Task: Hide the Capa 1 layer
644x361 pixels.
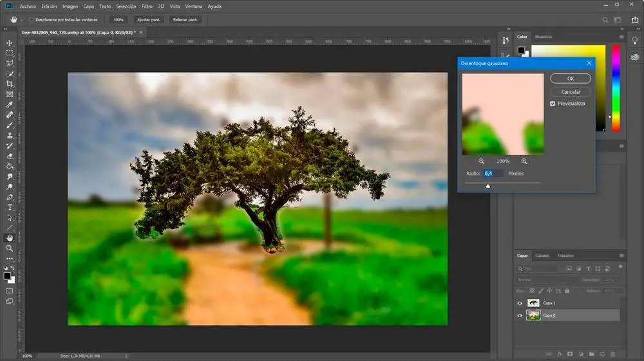Action: [520, 302]
